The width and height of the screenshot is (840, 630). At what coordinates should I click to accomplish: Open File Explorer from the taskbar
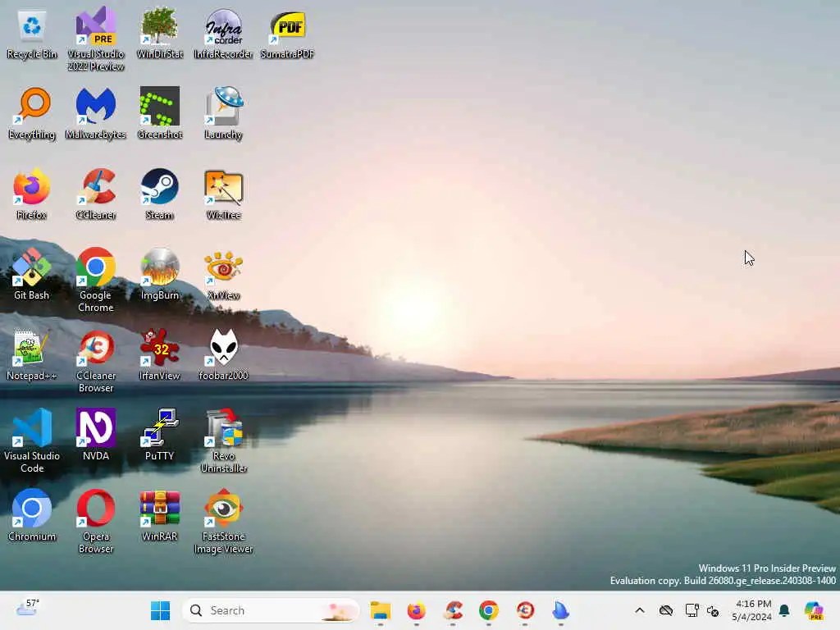381,610
